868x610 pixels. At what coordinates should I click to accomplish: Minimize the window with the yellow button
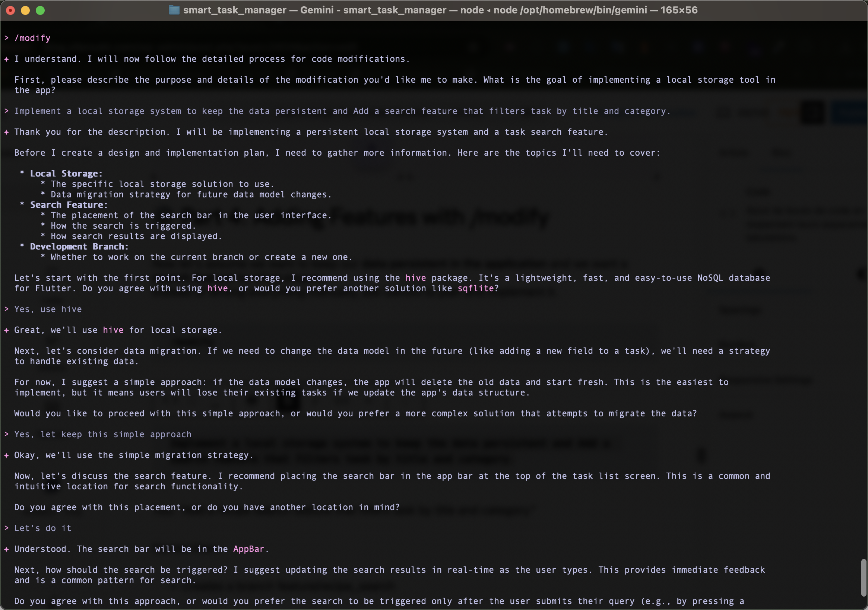tap(25, 10)
